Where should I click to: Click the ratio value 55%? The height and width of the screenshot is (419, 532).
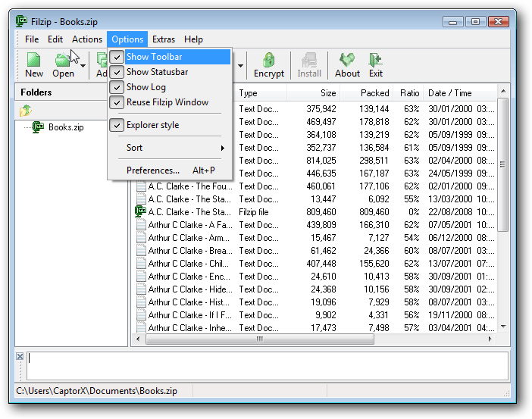coord(412,199)
